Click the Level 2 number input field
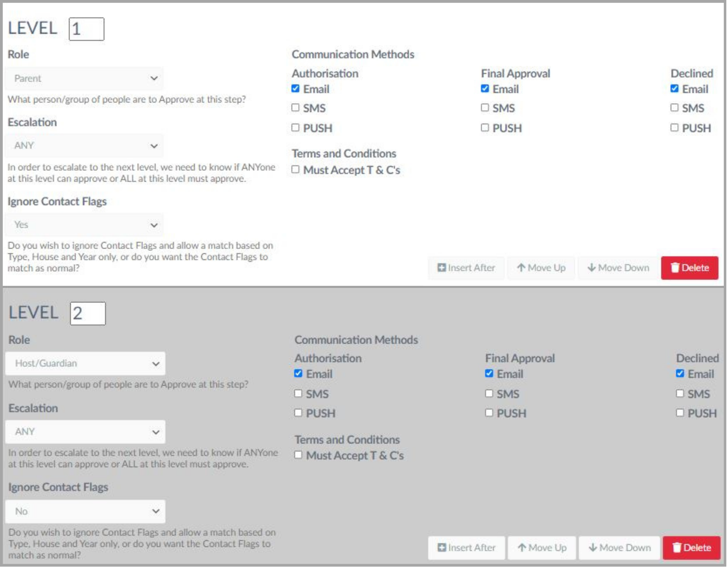The image size is (728, 570). pyautogui.click(x=88, y=314)
